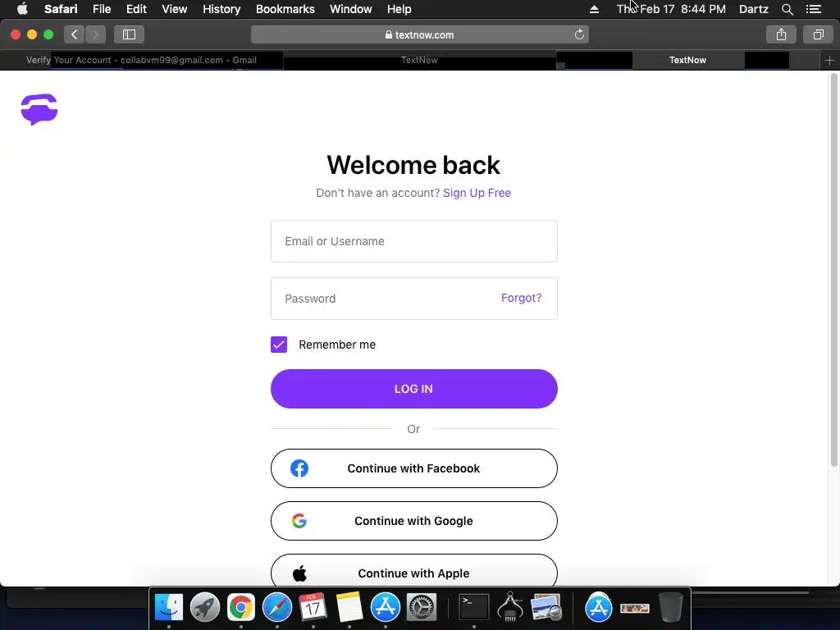Screen dimensions: 840x630
Task: Focus the Email or Username field
Action: click(x=414, y=241)
